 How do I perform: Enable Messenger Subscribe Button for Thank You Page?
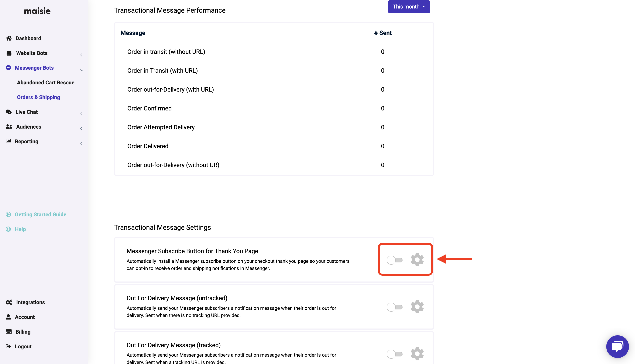pyautogui.click(x=395, y=260)
